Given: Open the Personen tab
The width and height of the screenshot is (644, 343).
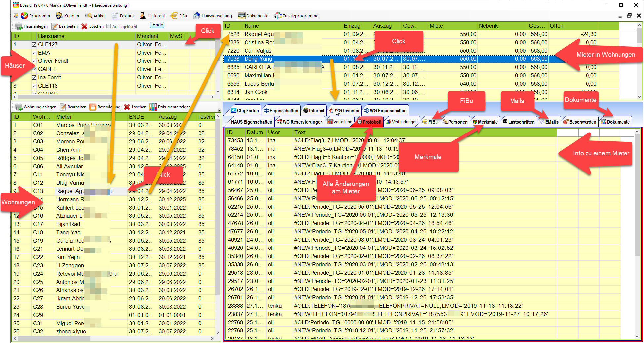Looking at the screenshot, I should pos(455,122).
